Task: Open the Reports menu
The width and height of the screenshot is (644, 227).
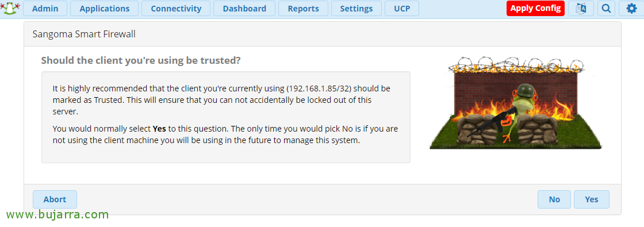Action: (303, 9)
